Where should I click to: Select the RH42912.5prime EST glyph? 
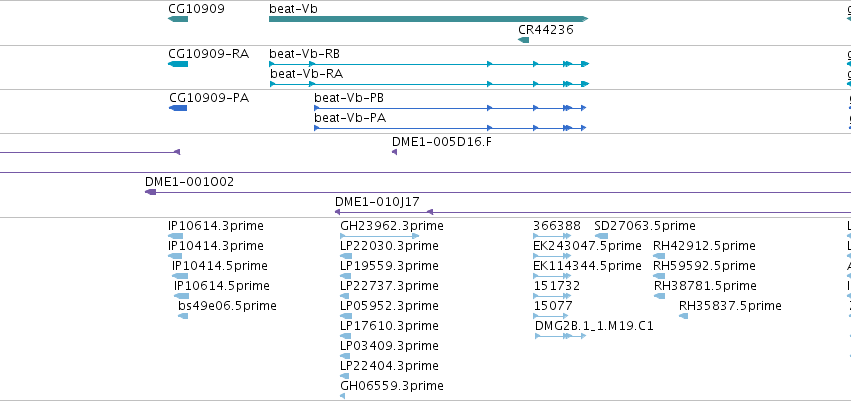click(659, 256)
